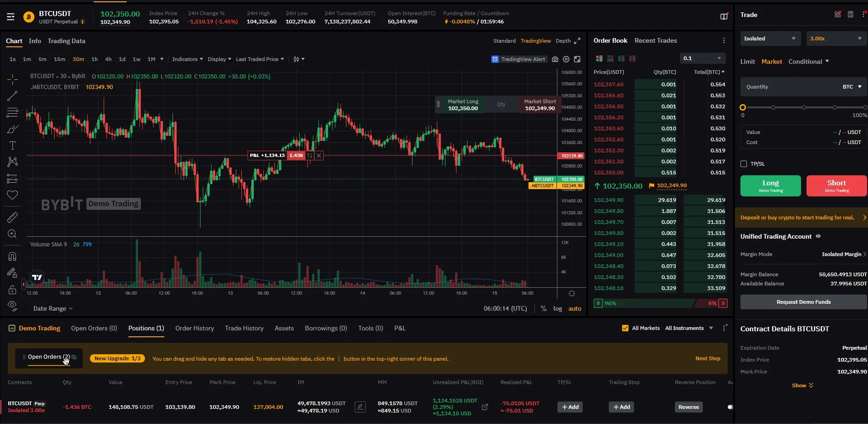This screenshot has height=424, width=868.
Task: Click the green Long button
Action: point(771,186)
